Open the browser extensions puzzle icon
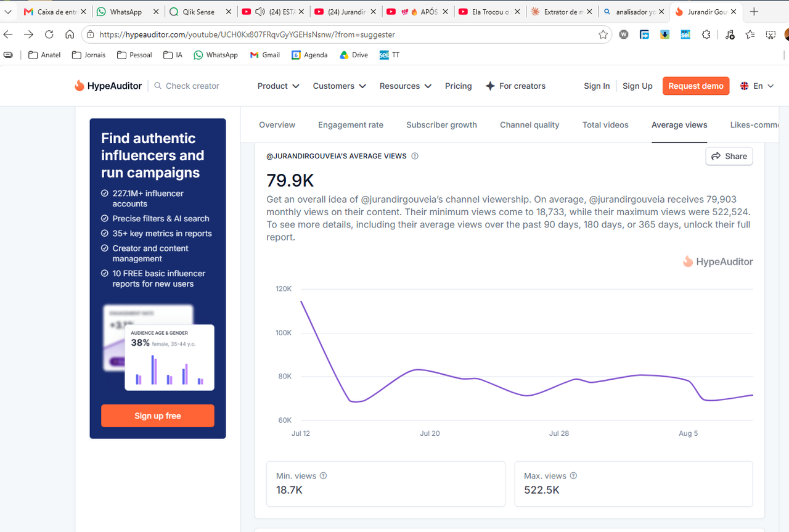This screenshot has height=532, width=789. point(706,35)
